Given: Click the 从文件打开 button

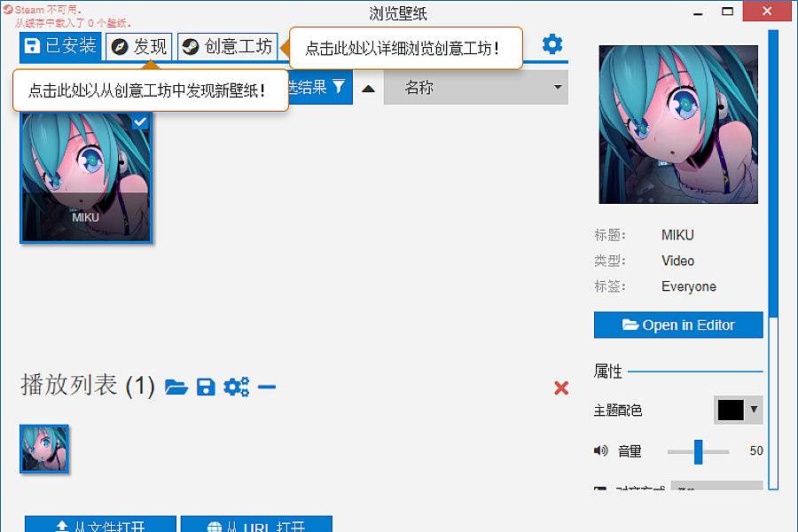Looking at the screenshot, I should pyautogui.click(x=101, y=524).
